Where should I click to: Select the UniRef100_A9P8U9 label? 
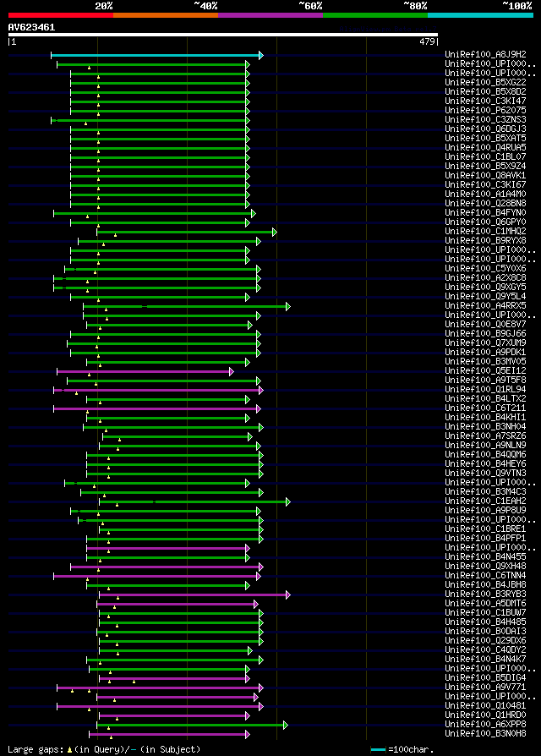pyautogui.click(x=485, y=511)
